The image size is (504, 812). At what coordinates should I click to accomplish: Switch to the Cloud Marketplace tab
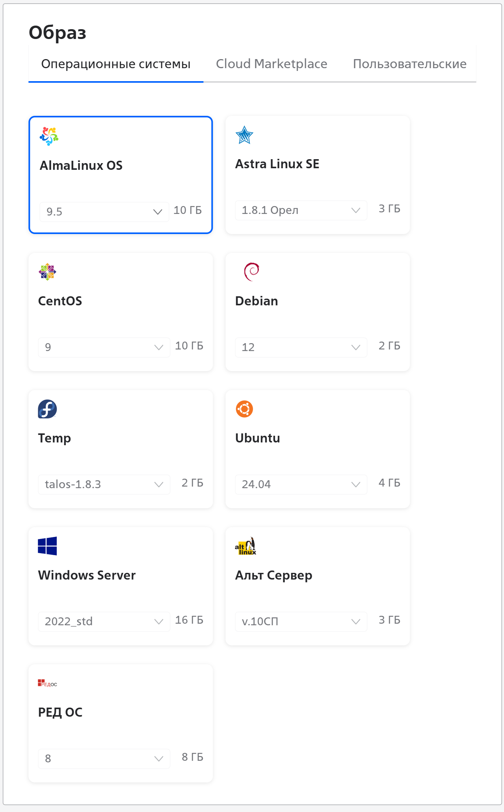tap(272, 64)
